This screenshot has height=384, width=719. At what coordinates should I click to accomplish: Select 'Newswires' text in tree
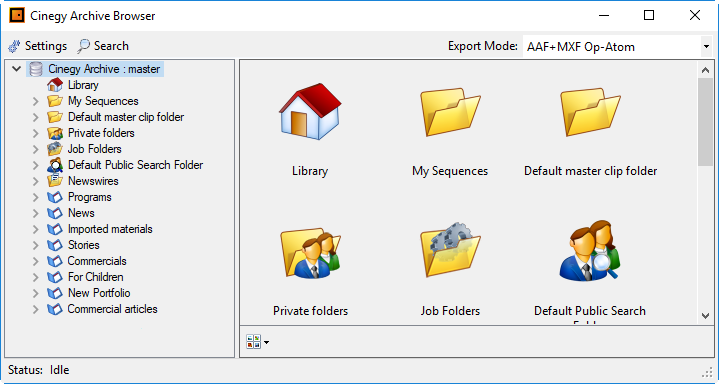tap(93, 181)
